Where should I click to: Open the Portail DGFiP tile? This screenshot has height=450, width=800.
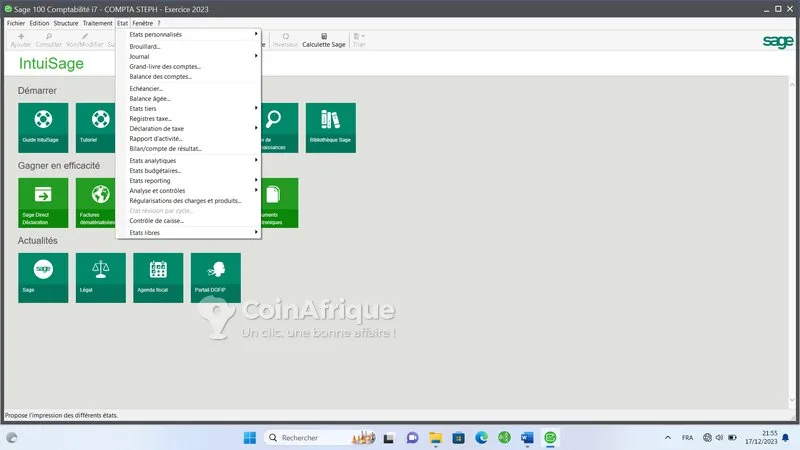(x=215, y=277)
